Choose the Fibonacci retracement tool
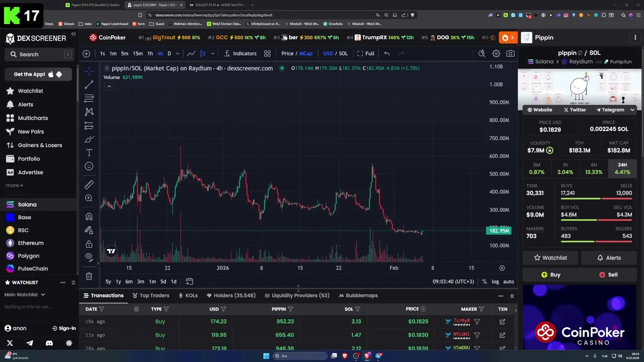Image resolution: width=644 pixels, height=362 pixels. [x=89, y=98]
